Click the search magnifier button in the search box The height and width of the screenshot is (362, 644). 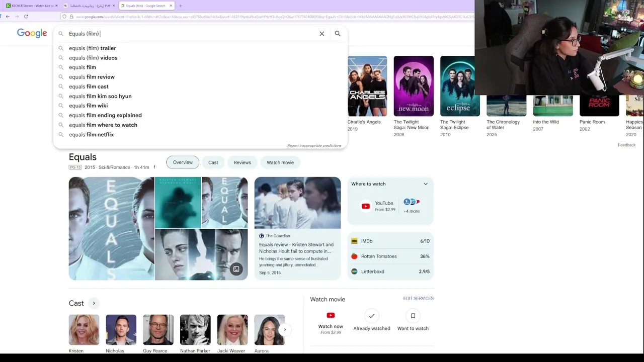(x=338, y=34)
